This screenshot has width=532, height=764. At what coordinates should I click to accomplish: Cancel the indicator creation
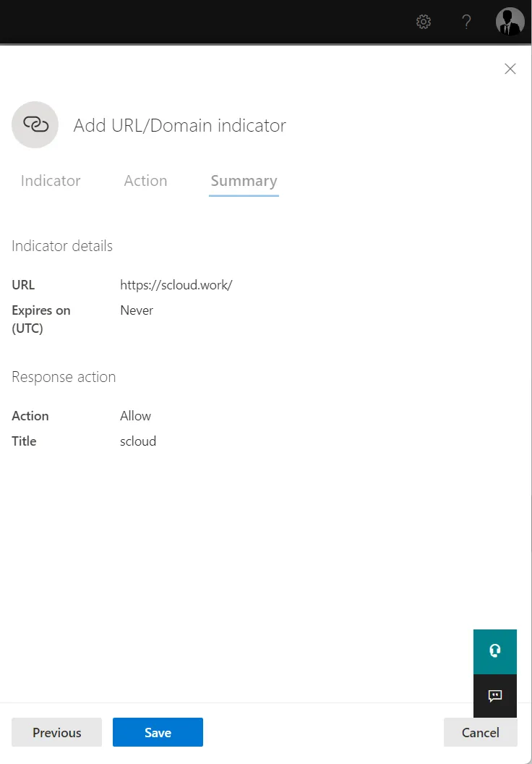(481, 732)
